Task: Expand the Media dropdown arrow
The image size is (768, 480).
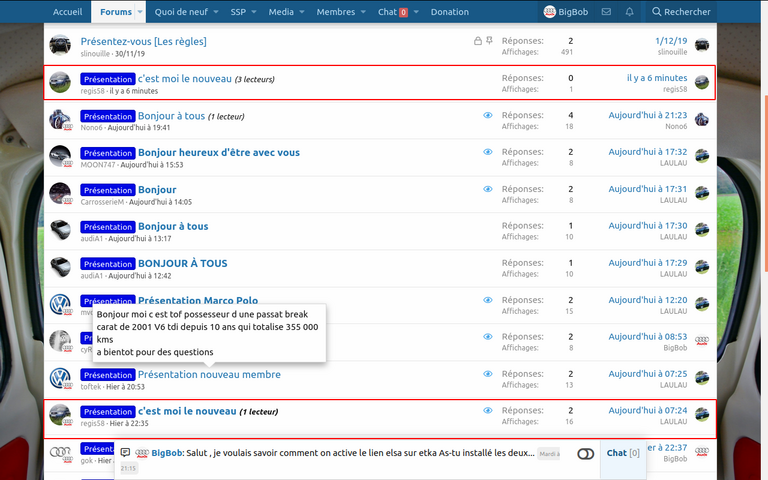Action: point(302,12)
